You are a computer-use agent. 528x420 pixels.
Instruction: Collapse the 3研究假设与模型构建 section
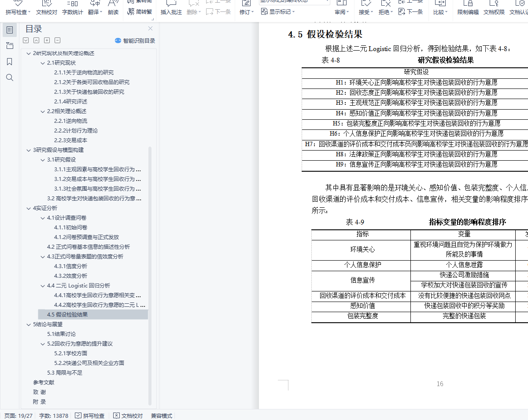click(x=29, y=151)
